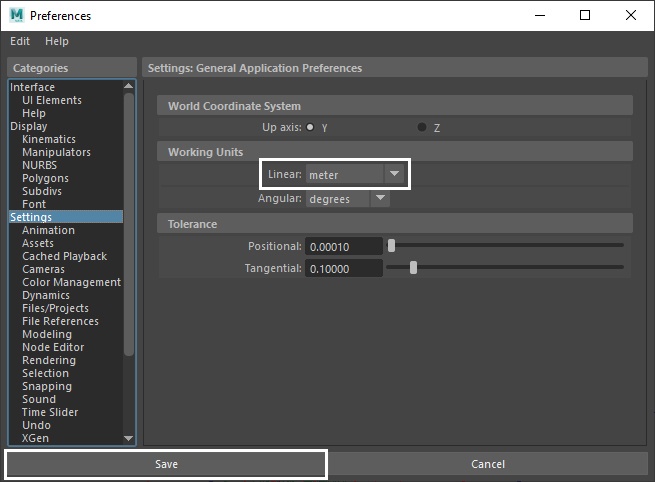
Task: Maximize the Preferences window
Action: (585, 15)
